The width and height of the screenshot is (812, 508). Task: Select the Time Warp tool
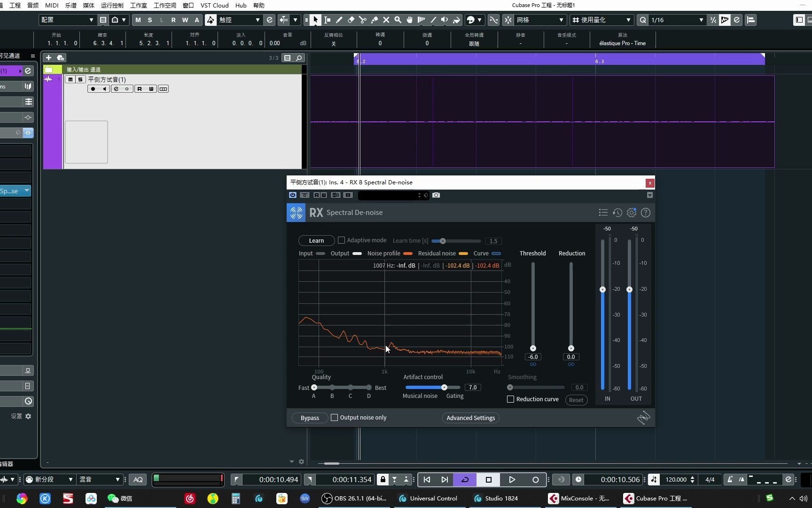[422, 20]
